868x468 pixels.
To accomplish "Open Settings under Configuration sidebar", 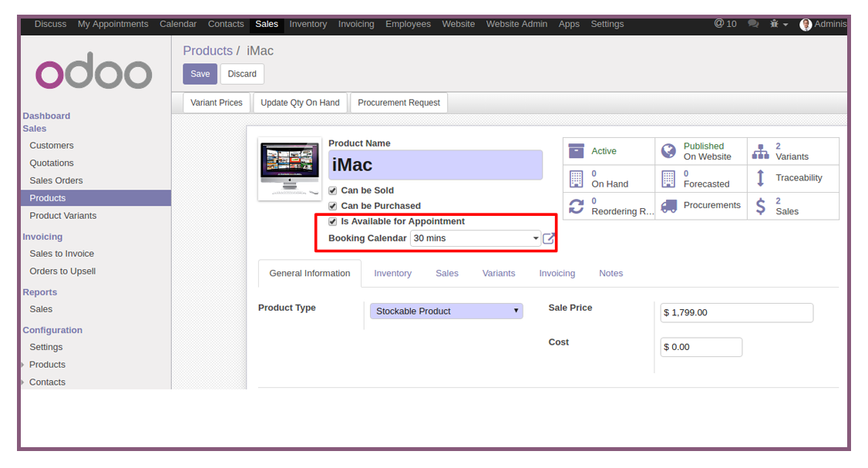I will click(x=46, y=347).
